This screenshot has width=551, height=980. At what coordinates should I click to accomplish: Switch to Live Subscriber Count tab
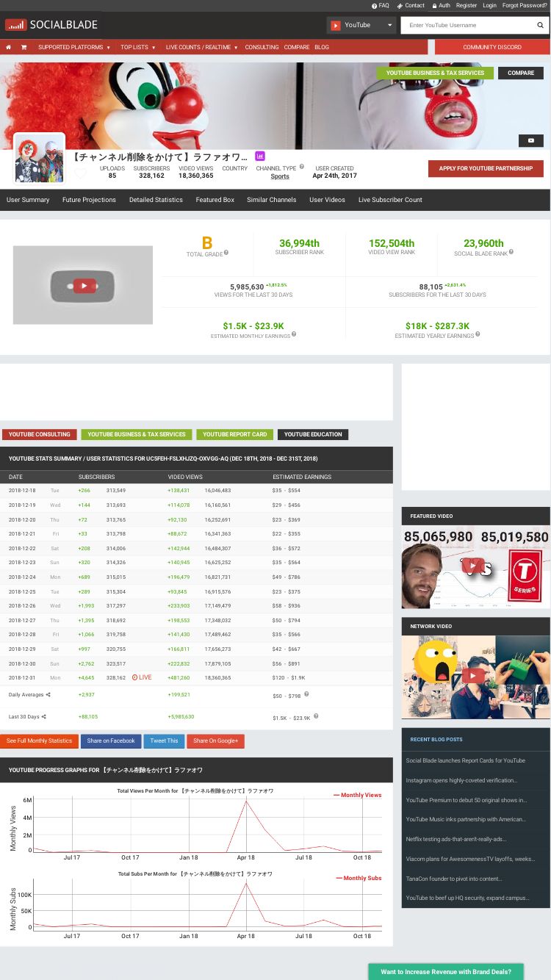[x=390, y=200]
